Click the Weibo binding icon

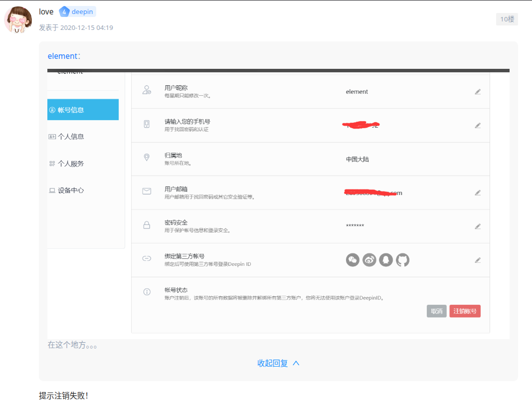(x=369, y=260)
